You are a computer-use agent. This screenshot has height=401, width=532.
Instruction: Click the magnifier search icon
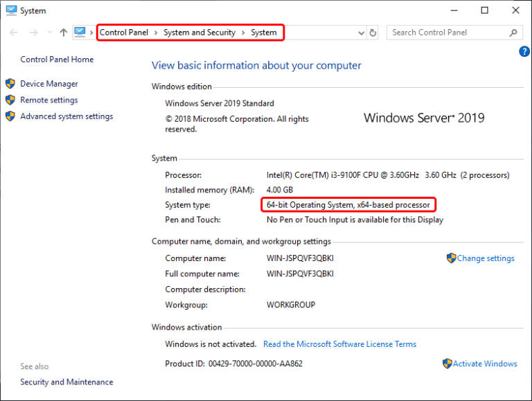click(x=513, y=33)
